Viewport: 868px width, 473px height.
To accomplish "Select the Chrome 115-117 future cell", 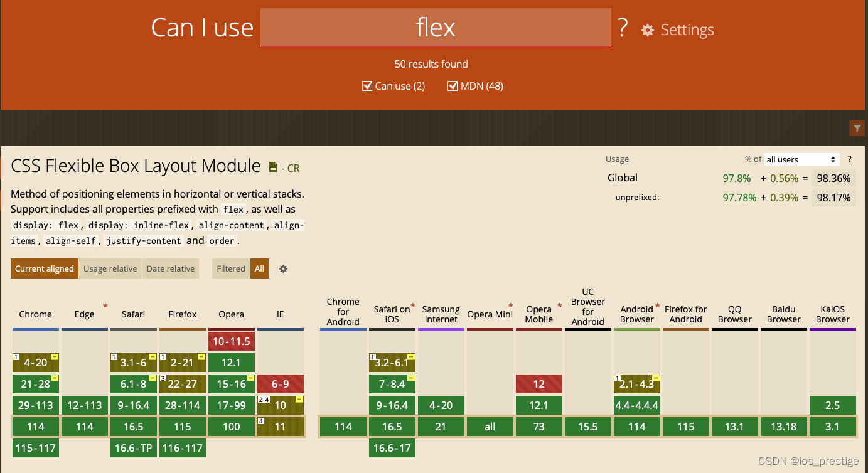I will point(36,448).
